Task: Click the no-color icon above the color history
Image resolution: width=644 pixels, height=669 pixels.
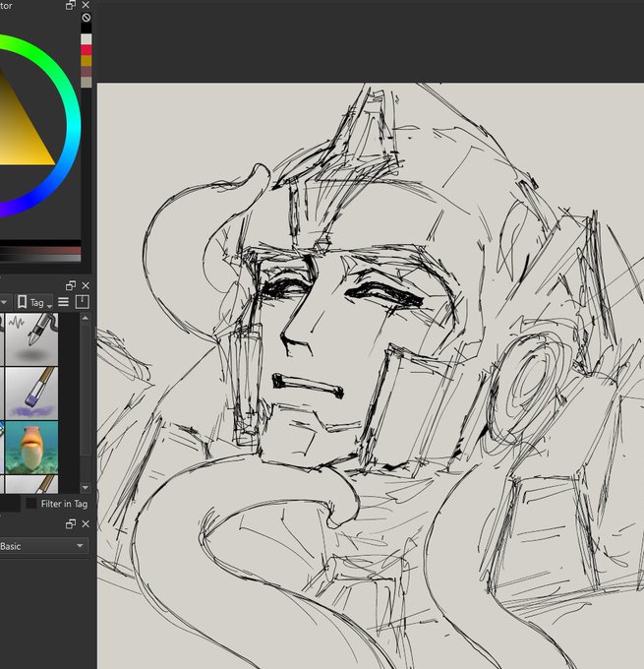Action: pyautogui.click(x=87, y=18)
